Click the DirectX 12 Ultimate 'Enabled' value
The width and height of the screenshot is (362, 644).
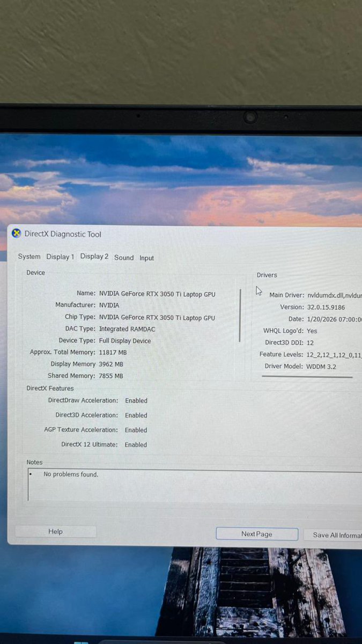[x=136, y=445]
